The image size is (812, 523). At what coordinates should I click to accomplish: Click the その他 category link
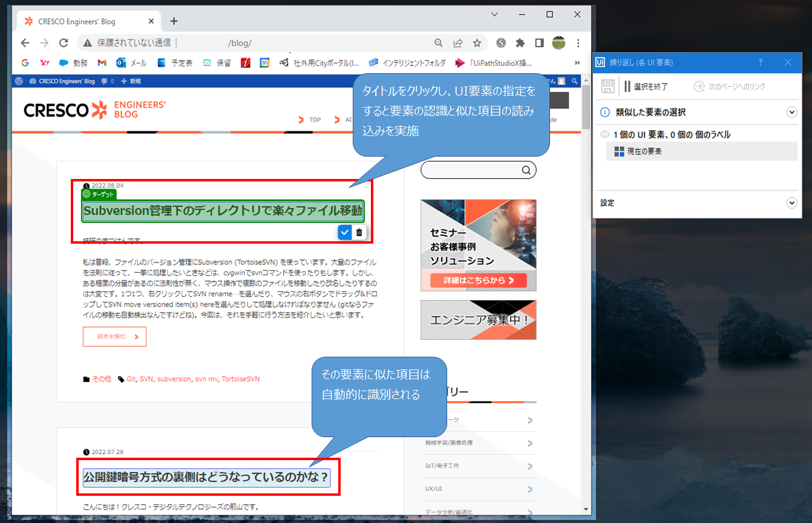101,379
